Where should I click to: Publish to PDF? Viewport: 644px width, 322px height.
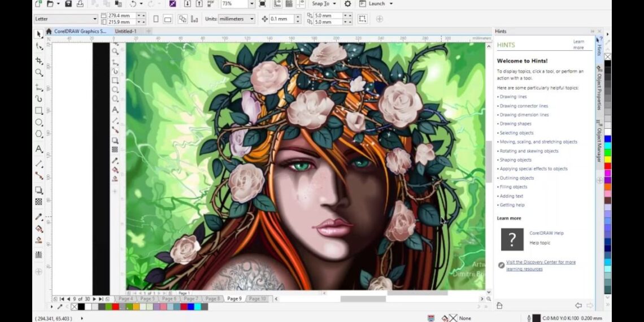click(x=211, y=4)
